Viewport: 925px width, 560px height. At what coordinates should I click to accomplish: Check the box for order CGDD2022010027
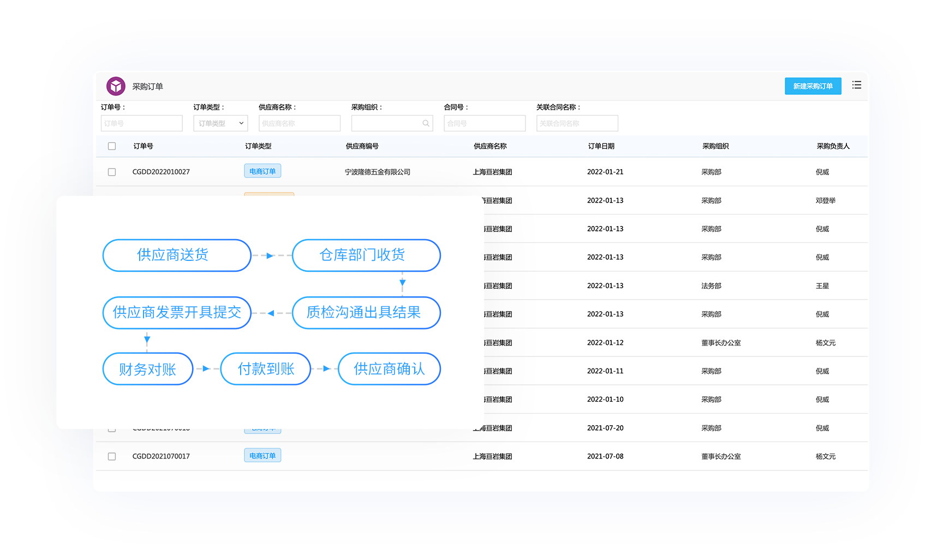coord(112,172)
